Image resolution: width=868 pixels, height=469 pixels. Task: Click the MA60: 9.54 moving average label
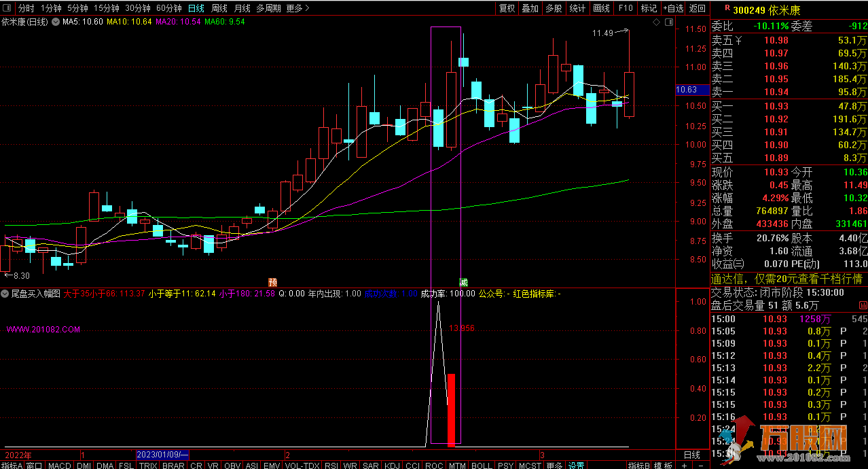pos(225,22)
